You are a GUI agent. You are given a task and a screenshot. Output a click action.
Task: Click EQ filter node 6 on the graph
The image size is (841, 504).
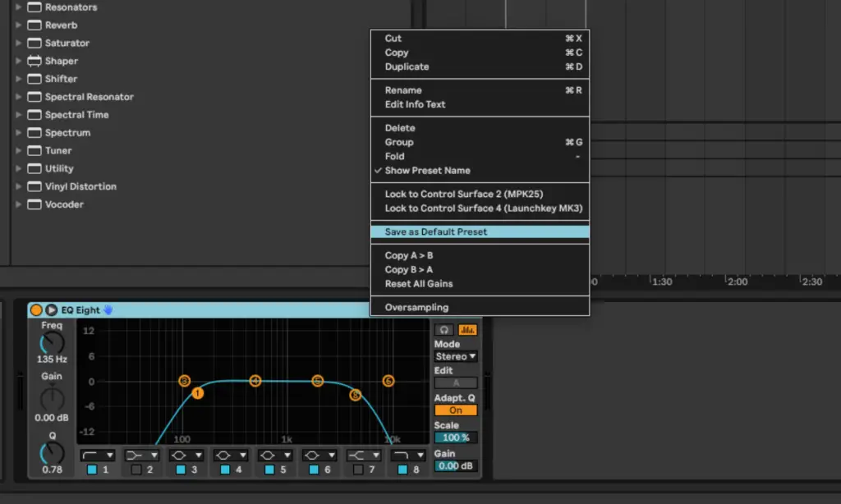pyautogui.click(x=388, y=381)
